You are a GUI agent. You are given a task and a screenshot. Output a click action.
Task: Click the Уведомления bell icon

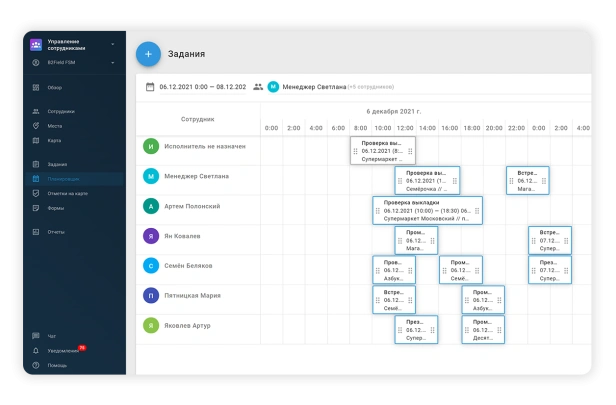tap(36, 351)
